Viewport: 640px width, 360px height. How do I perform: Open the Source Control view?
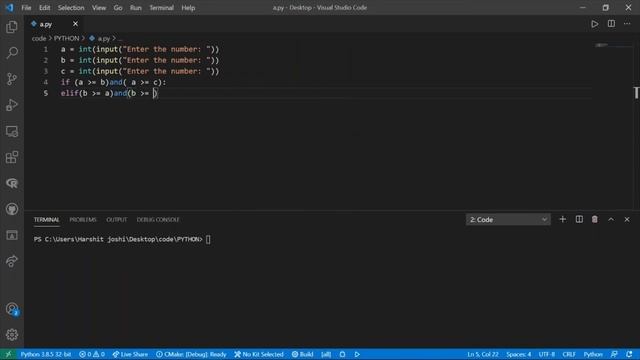(12, 79)
